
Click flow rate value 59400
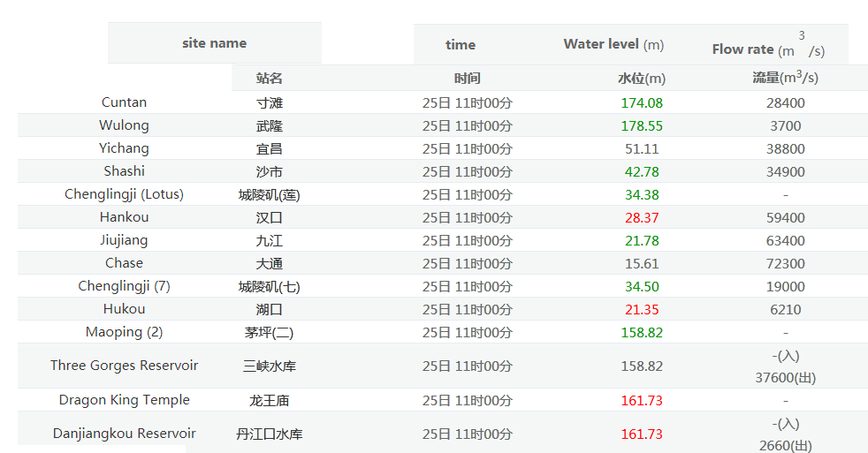[786, 218]
